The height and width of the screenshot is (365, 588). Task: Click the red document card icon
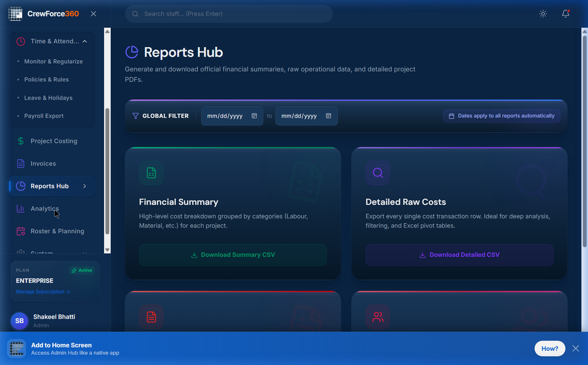(151, 317)
